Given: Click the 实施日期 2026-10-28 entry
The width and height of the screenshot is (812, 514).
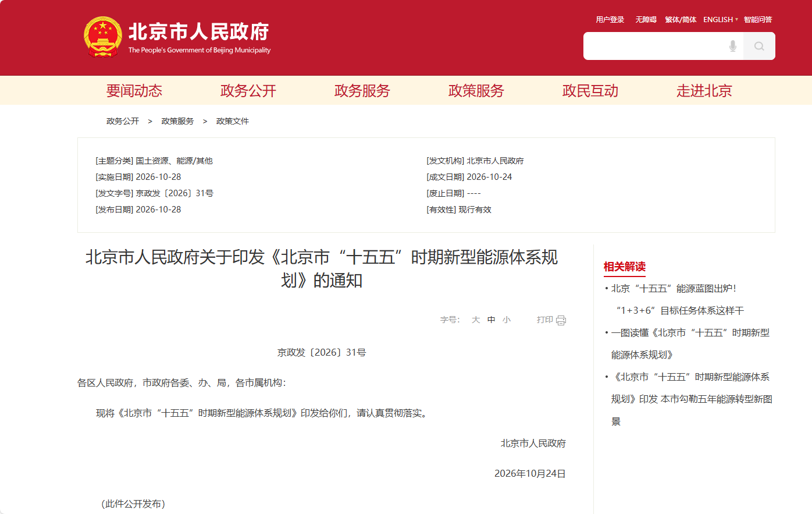Looking at the screenshot, I should (138, 177).
